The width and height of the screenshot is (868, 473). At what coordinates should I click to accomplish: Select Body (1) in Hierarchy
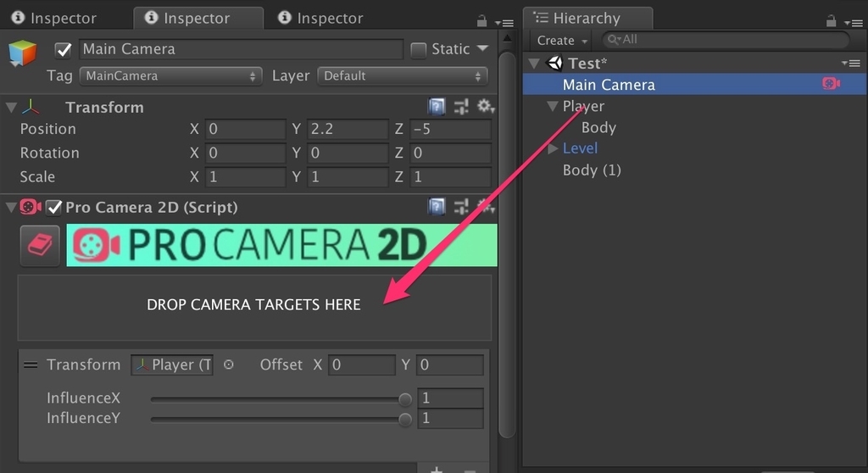click(592, 170)
